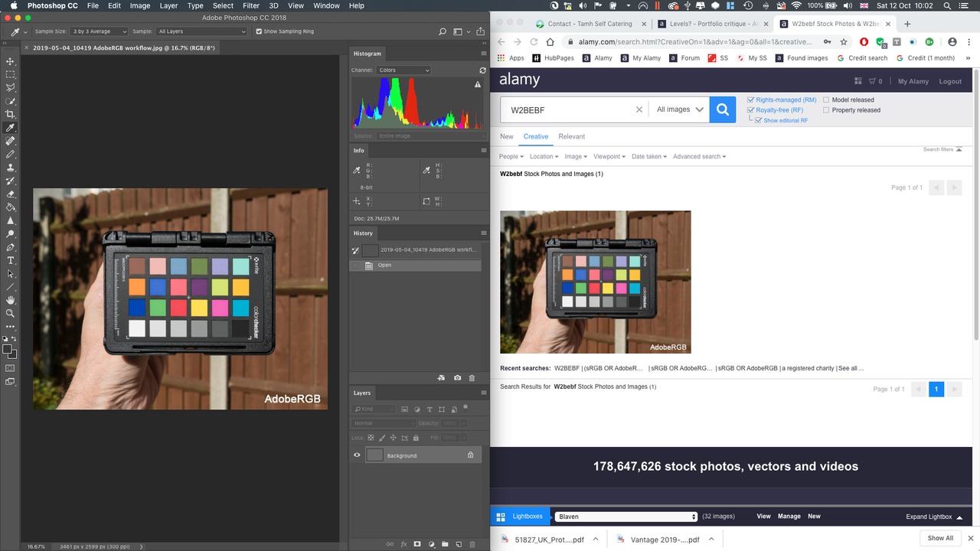980x551 pixels.
Task: Hide the Background layer visibility eye
Action: pos(357,455)
